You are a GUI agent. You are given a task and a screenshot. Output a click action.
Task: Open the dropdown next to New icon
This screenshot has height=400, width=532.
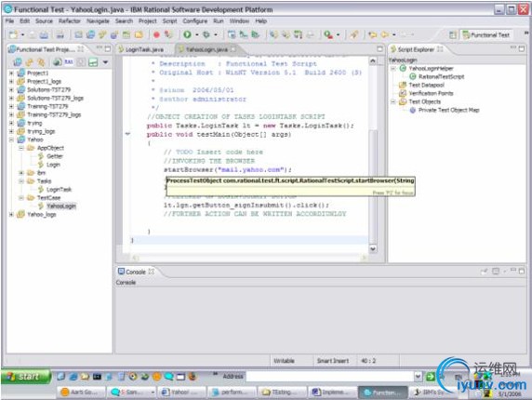tap(22, 34)
